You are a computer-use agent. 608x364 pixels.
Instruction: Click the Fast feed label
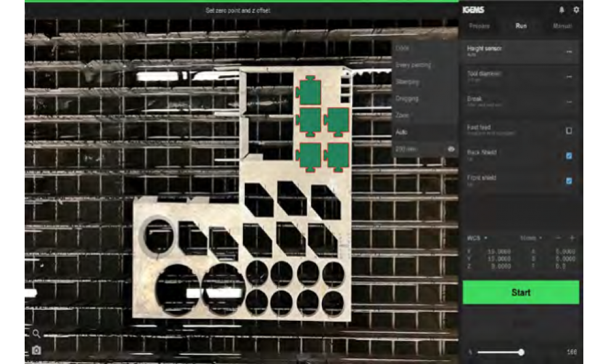click(479, 127)
